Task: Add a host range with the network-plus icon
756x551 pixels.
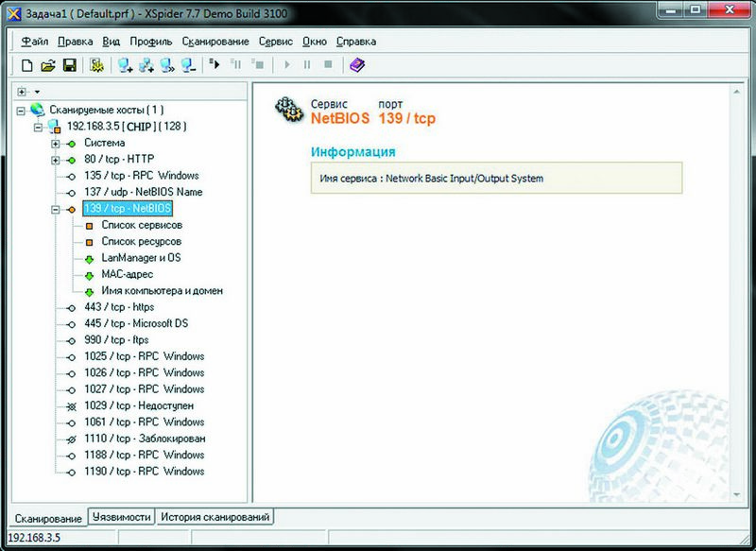Action: (x=146, y=65)
